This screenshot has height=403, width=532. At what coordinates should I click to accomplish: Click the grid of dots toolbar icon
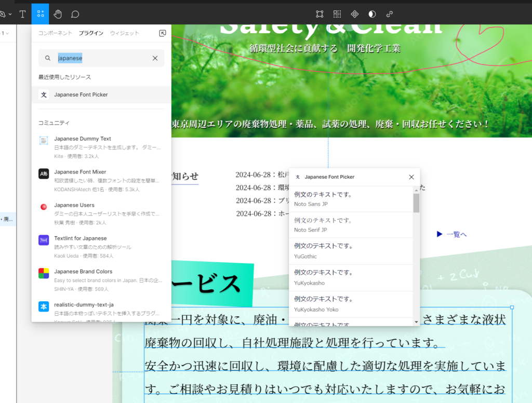[x=337, y=14]
